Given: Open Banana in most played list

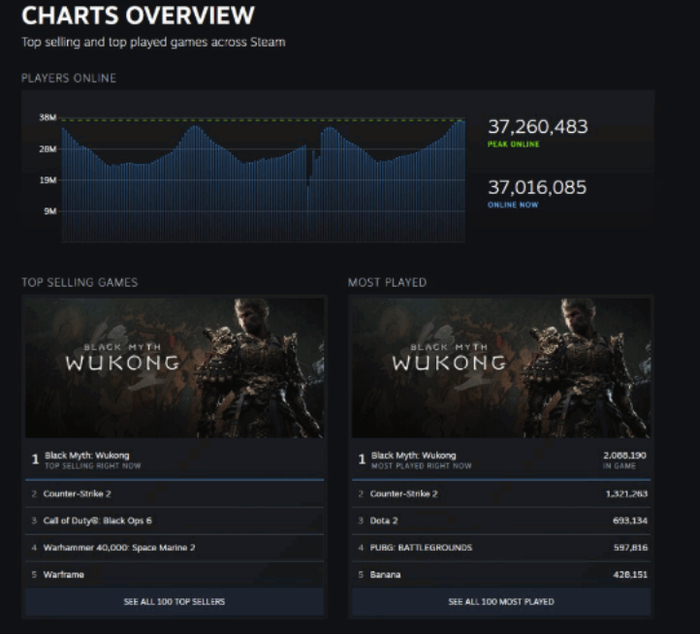Looking at the screenshot, I should 501,575.
